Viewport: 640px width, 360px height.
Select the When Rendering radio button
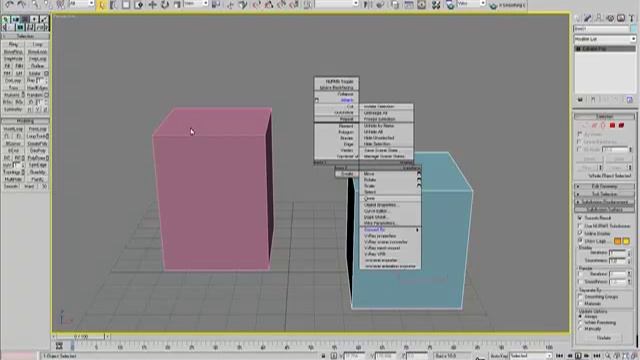[x=580, y=322]
